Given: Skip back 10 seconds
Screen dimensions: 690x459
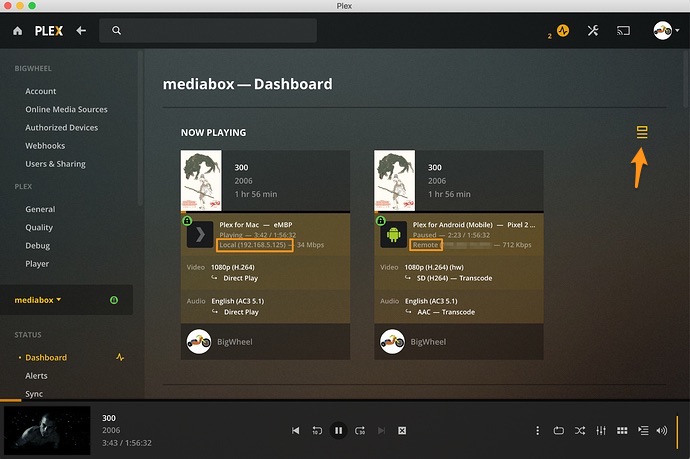Looking at the screenshot, I should [317, 430].
